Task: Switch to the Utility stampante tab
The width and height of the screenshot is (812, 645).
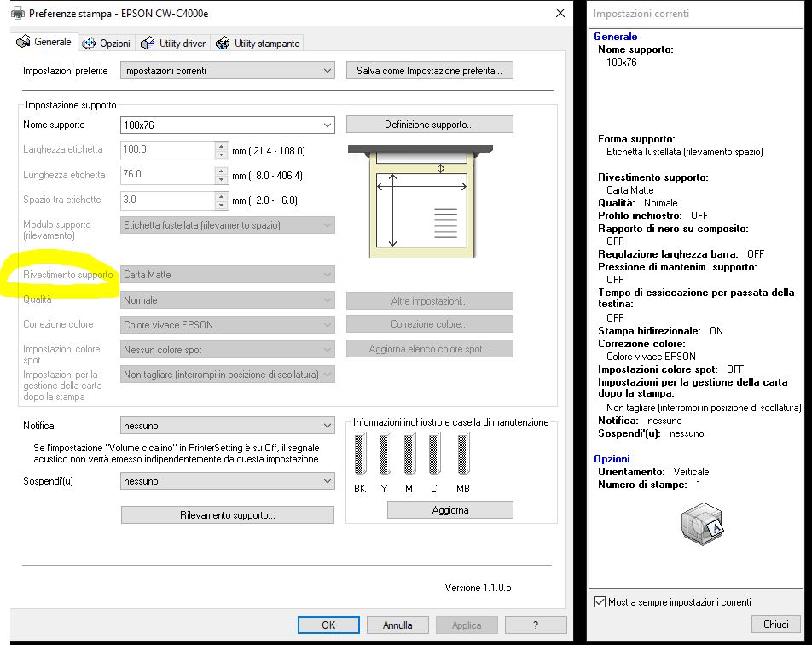Action: [x=258, y=44]
